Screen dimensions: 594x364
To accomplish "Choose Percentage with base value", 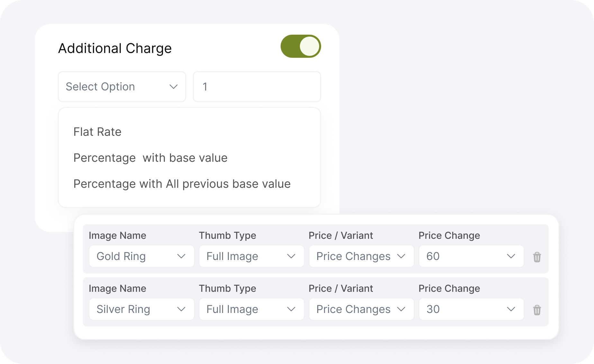I will (150, 158).
